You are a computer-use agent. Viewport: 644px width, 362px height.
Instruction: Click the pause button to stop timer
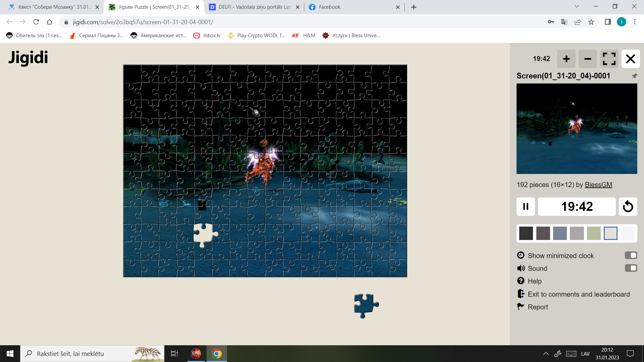click(526, 206)
